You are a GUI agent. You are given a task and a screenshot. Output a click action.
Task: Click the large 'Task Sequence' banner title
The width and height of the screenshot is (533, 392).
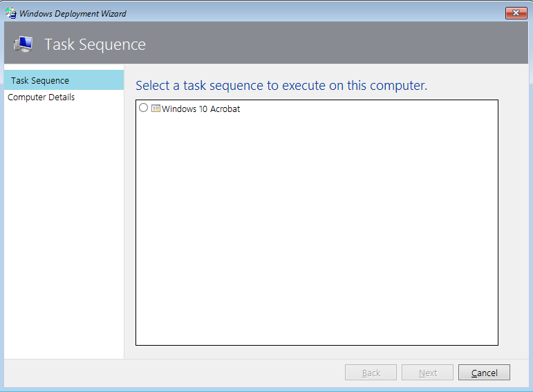(95, 44)
